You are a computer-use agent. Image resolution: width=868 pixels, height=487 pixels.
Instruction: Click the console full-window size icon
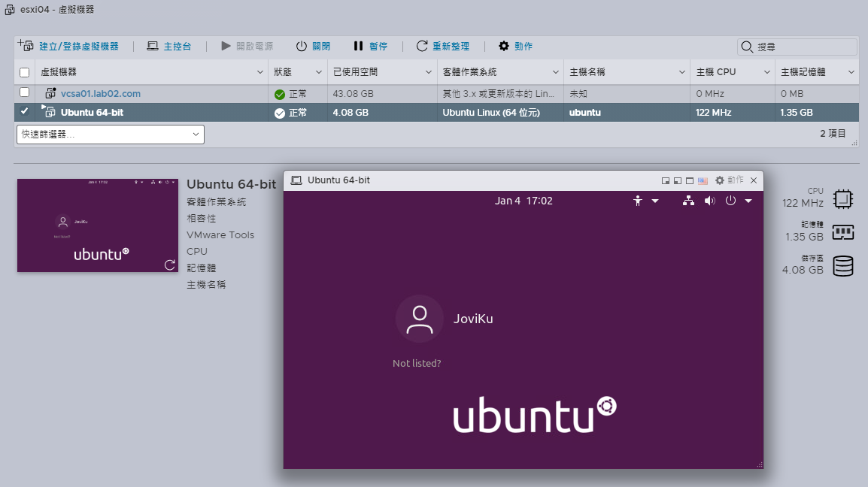click(690, 180)
